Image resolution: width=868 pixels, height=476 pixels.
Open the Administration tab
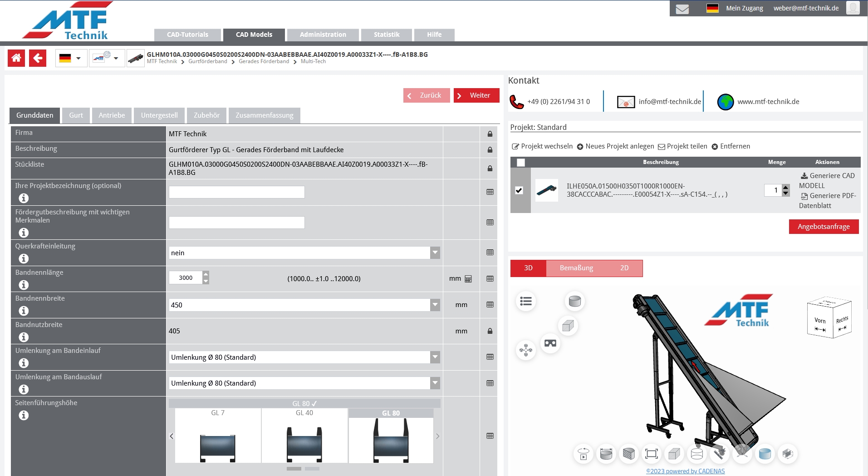point(323,35)
